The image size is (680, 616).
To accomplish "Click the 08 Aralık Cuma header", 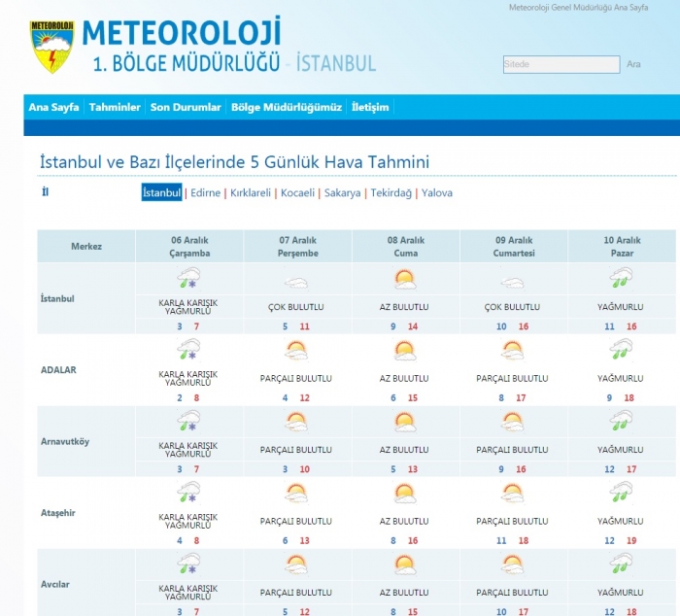I will tap(406, 247).
